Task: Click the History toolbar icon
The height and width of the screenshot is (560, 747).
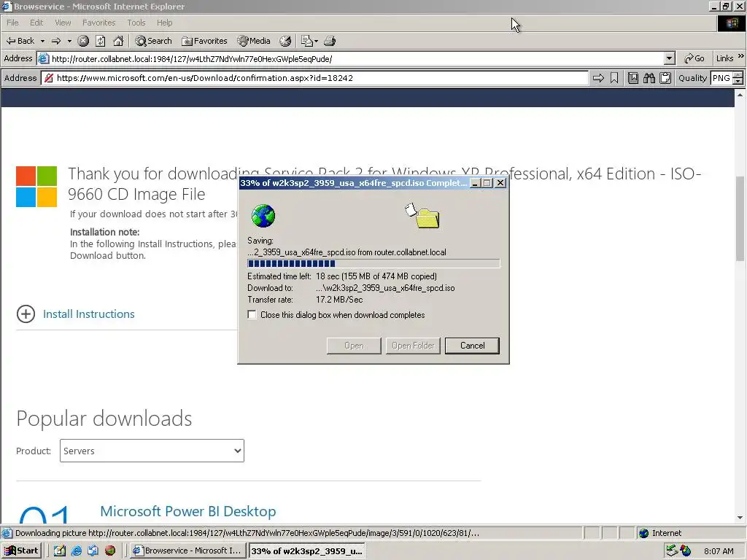Action: pyautogui.click(x=285, y=41)
